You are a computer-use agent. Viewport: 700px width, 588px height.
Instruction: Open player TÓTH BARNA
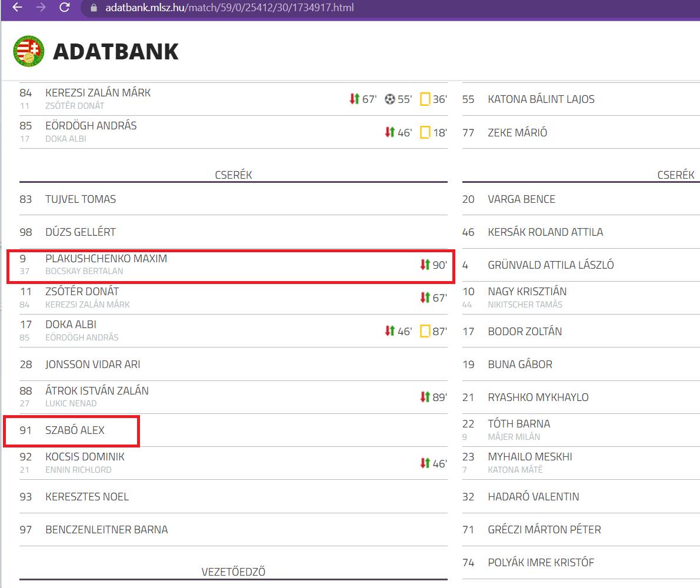(519, 423)
